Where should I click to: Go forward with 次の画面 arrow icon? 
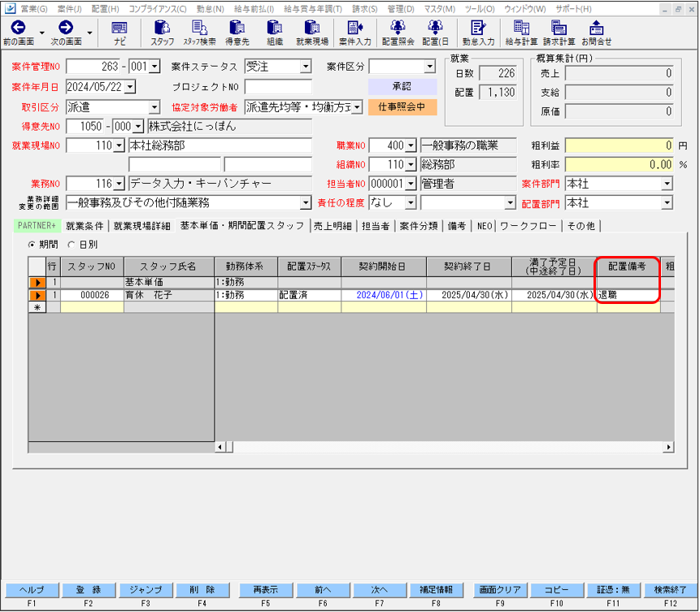coord(66,28)
